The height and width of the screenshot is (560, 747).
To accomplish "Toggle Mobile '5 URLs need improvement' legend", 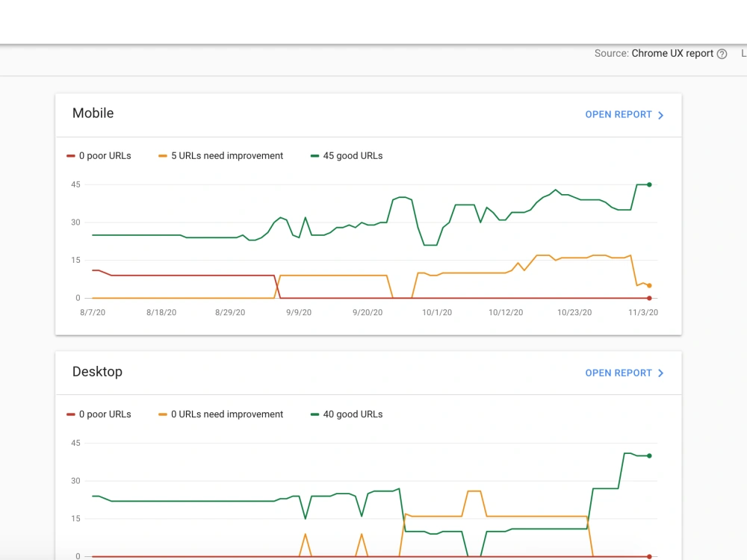I will tap(220, 156).
